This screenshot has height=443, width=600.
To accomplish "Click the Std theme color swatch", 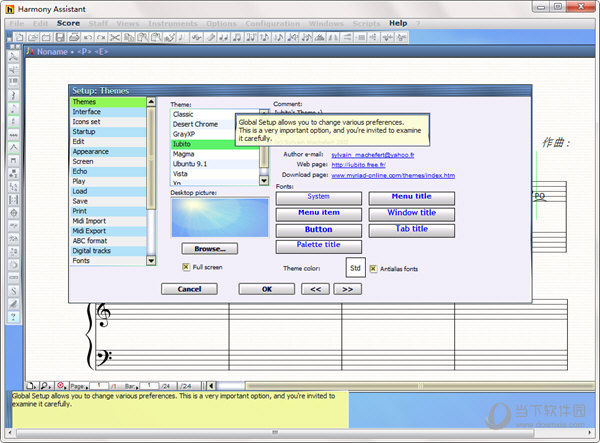I will point(355,267).
